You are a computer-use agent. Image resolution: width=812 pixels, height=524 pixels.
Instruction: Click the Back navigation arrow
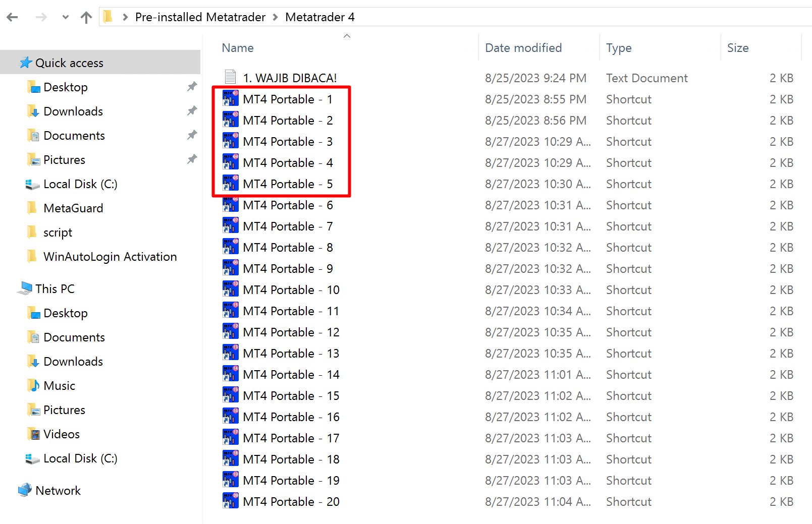click(13, 17)
